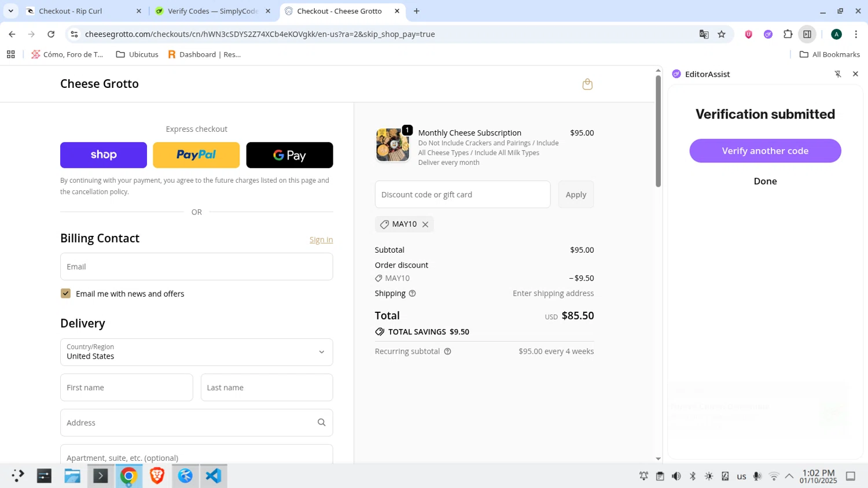
Task: Open Bluetooth settings in system tray
Action: tap(693, 476)
